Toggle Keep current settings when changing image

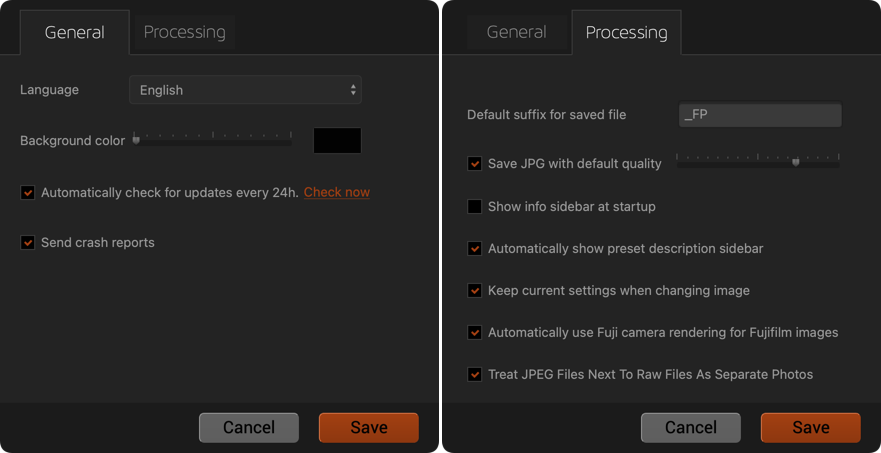point(475,291)
